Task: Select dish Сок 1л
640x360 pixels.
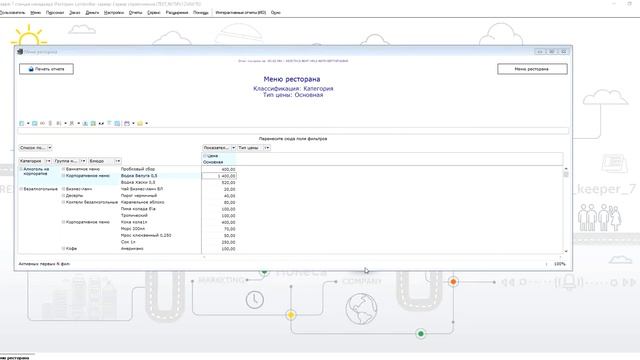Action: pos(128,242)
